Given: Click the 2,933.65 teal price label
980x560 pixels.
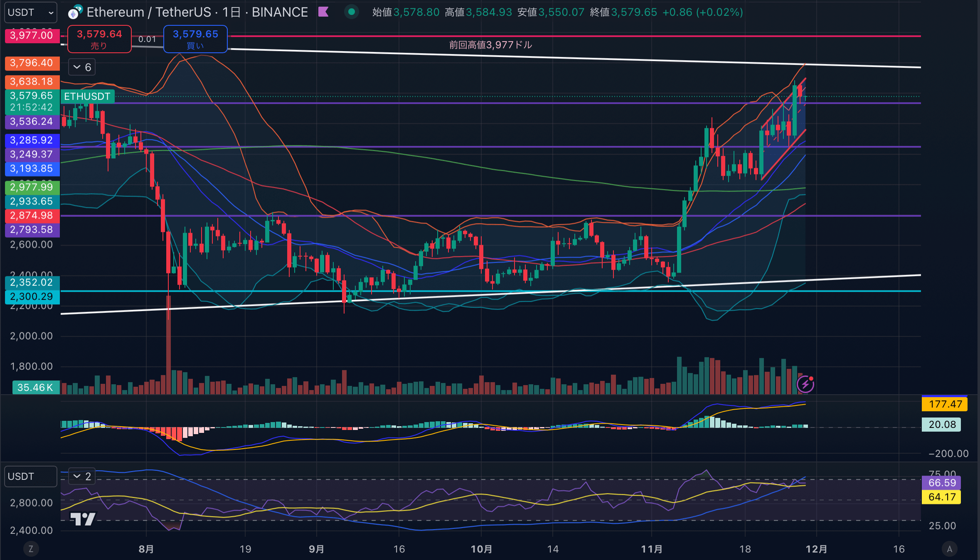Looking at the screenshot, I should 32,201.
